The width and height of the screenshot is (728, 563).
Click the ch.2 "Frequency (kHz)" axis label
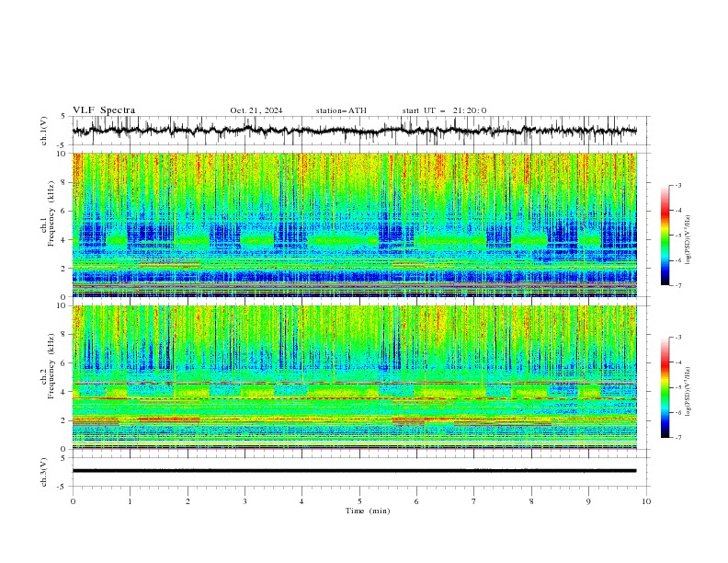click(x=51, y=366)
